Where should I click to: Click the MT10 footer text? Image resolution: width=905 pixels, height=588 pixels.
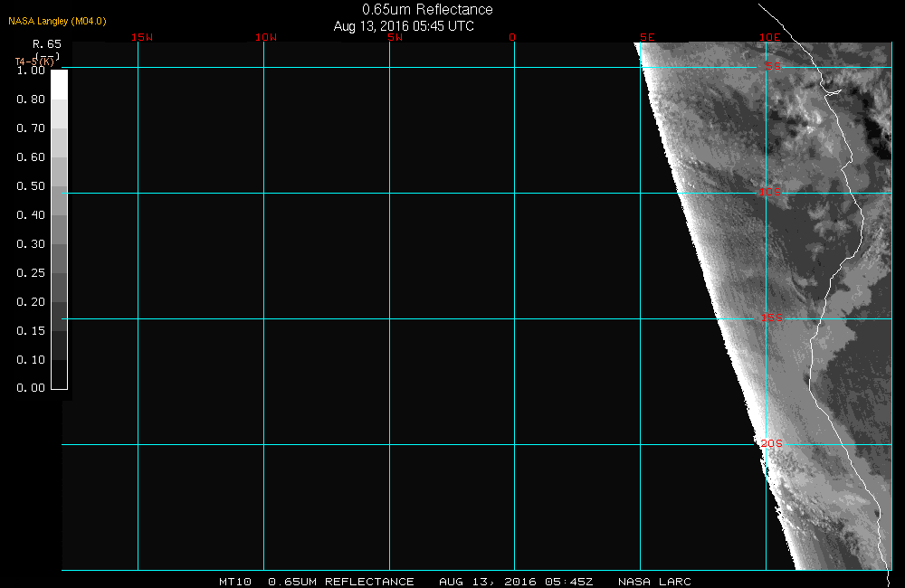tap(235, 582)
